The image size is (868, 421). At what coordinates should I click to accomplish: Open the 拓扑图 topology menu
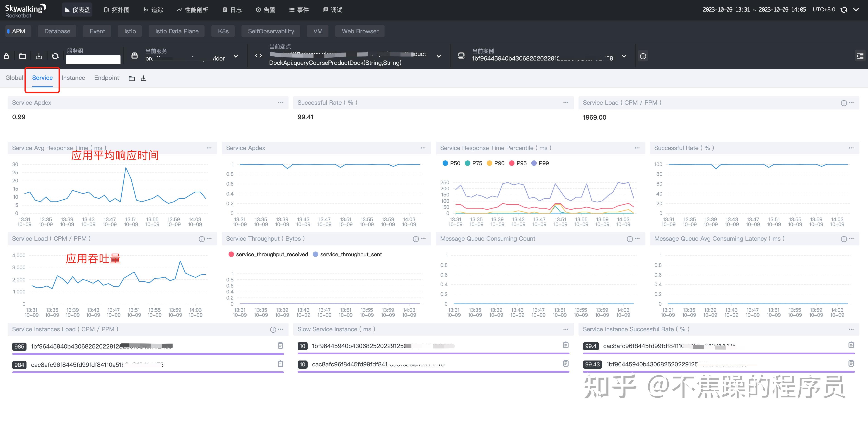(117, 10)
